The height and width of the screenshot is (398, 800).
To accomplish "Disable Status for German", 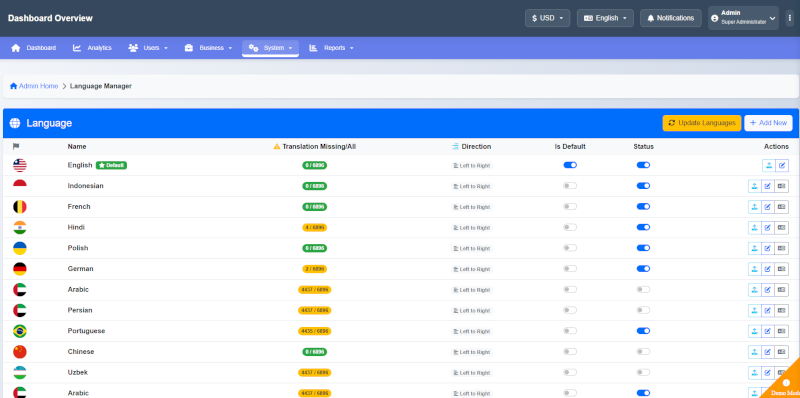I will click(643, 268).
